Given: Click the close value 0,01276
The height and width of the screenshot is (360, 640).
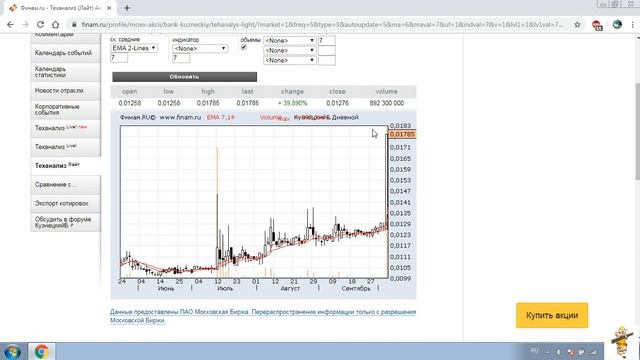Looking at the screenshot, I should coord(338,103).
